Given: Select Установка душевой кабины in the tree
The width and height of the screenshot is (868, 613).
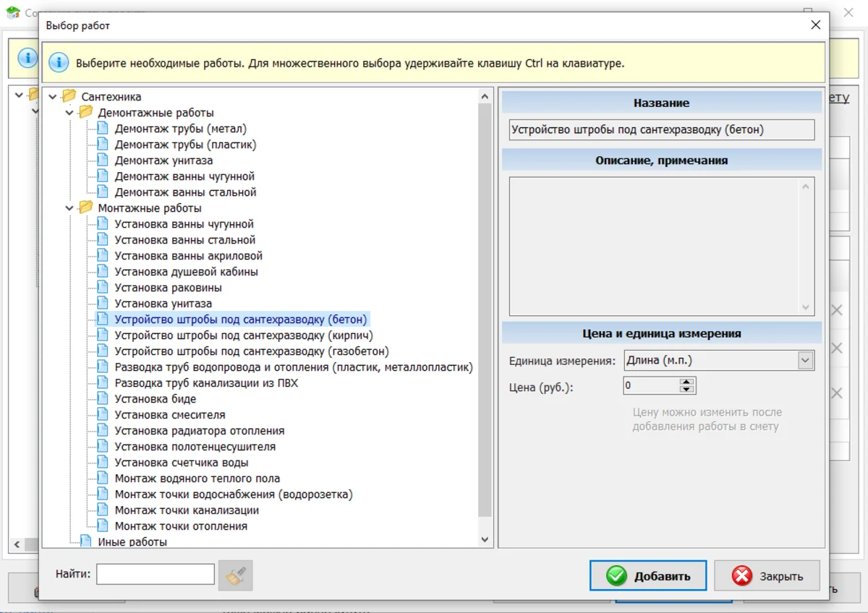Looking at the screenshot, I should (186, 272).
